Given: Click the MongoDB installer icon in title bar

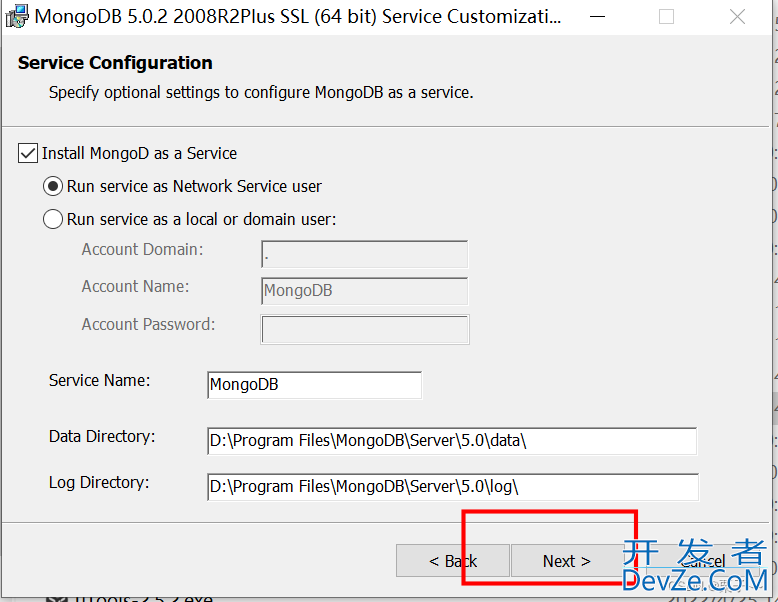Looking at the screenshot, I should point(17,16).
